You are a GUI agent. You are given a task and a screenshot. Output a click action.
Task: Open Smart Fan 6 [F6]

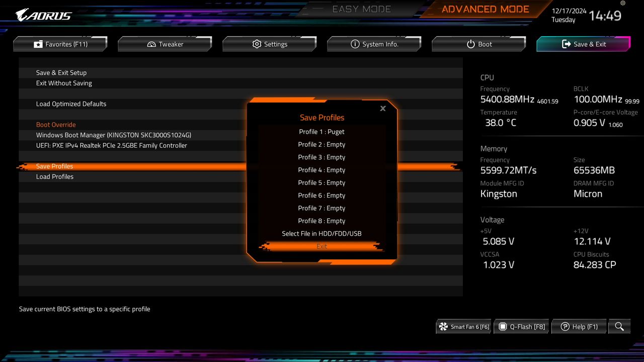point(464,327)
